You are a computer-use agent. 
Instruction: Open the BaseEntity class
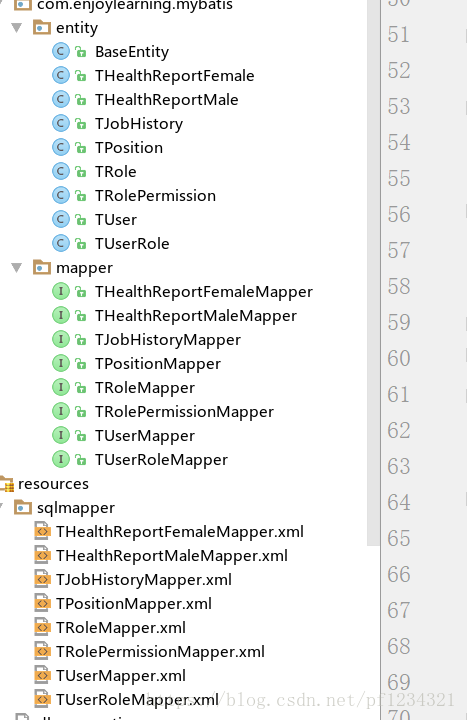tap(132, 52)
